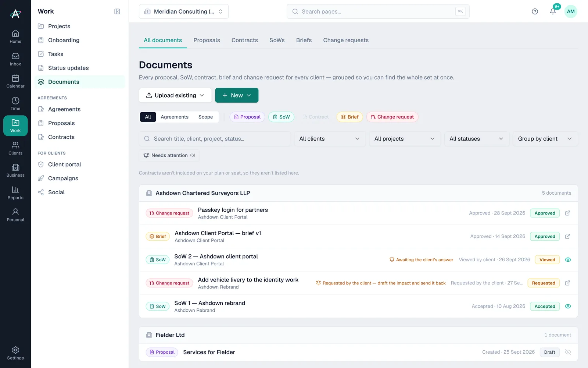Open the Inbox icon
Image resolution: width=588 pixels, height=368 pixels.
pos(15,59)
